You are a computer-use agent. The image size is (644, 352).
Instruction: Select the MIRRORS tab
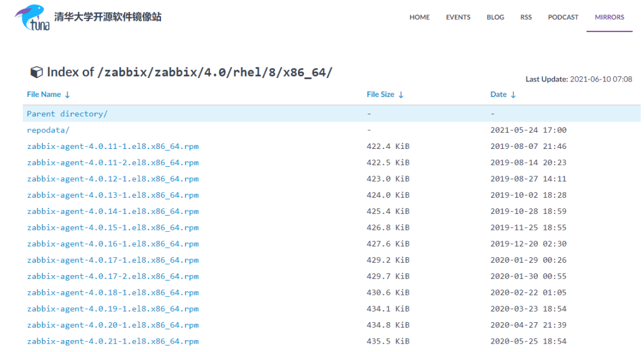[609, 17]
